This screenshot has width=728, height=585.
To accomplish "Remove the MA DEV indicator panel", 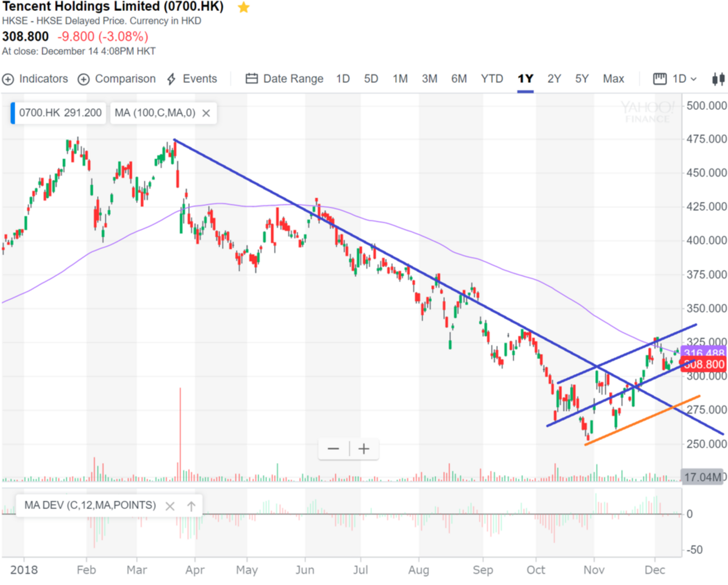I will pos(170,506).
